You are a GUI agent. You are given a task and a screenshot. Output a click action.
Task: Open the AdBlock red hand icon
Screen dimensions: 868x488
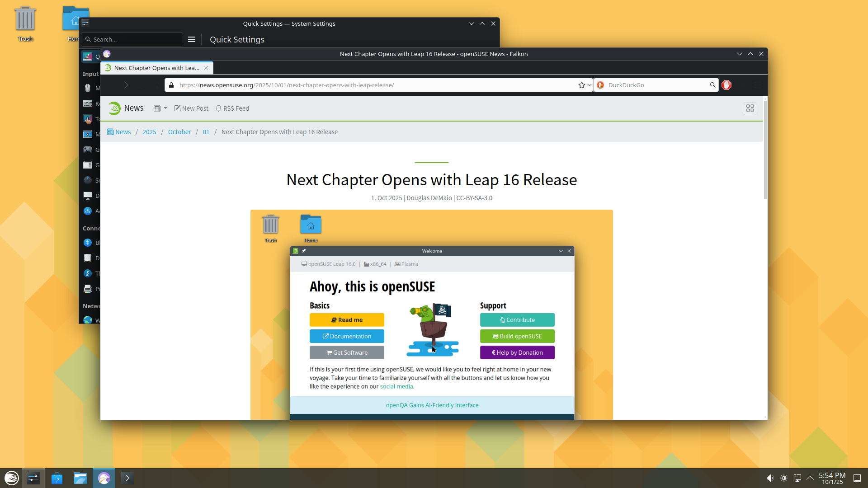pyautogui.click(x=726, y=85)
